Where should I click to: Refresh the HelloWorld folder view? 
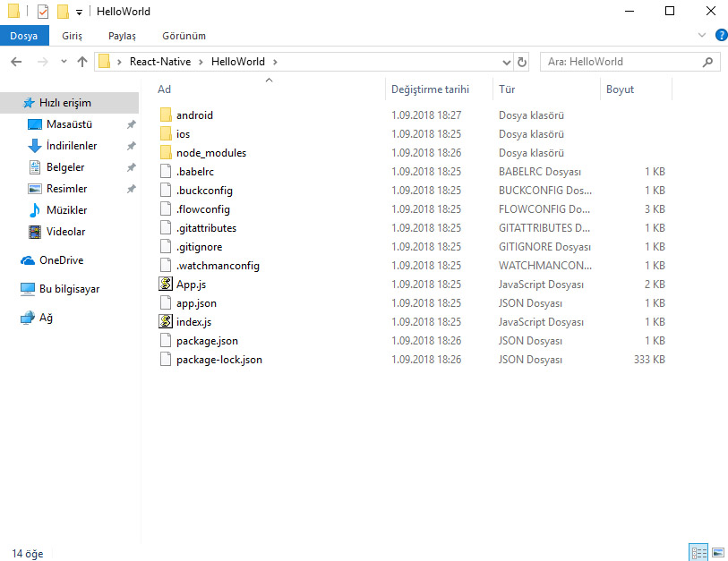pyautogui.click(x=523, y=62)
